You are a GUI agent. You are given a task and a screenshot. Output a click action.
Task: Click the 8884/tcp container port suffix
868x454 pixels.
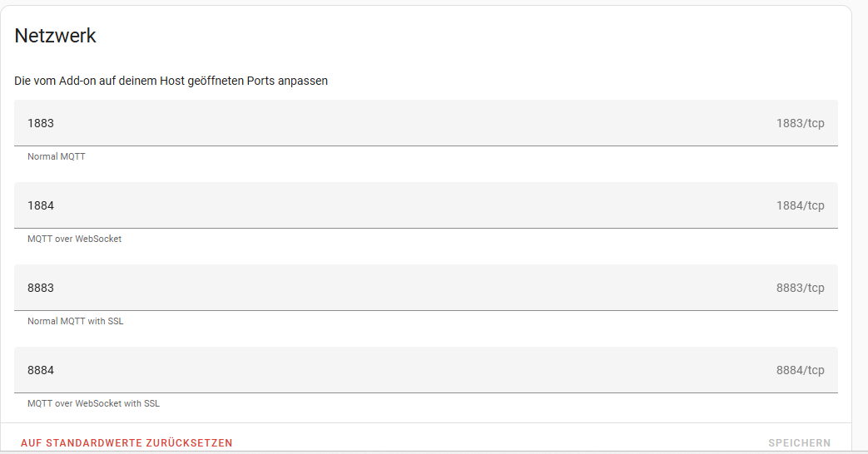click(x=800, y=370)
